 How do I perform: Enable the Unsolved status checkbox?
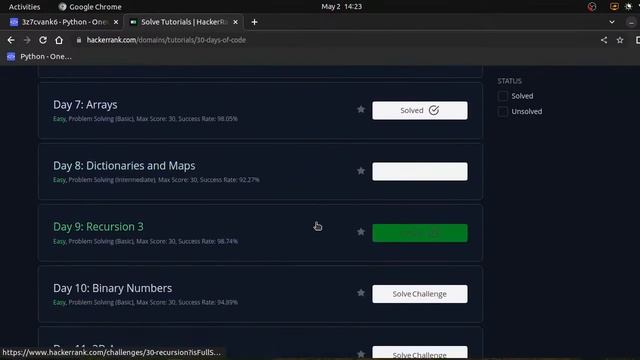503,111
